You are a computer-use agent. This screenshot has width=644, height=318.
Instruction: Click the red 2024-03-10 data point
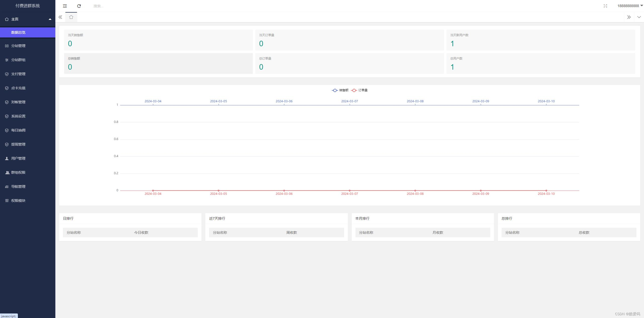click(x=546, y=191)
